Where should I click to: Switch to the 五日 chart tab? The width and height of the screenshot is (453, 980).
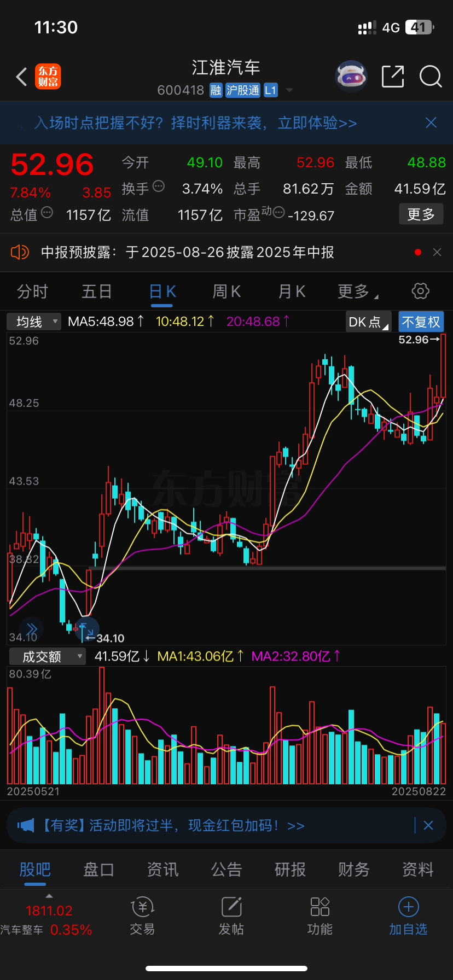pyautogui.click(x=97, y=291)
